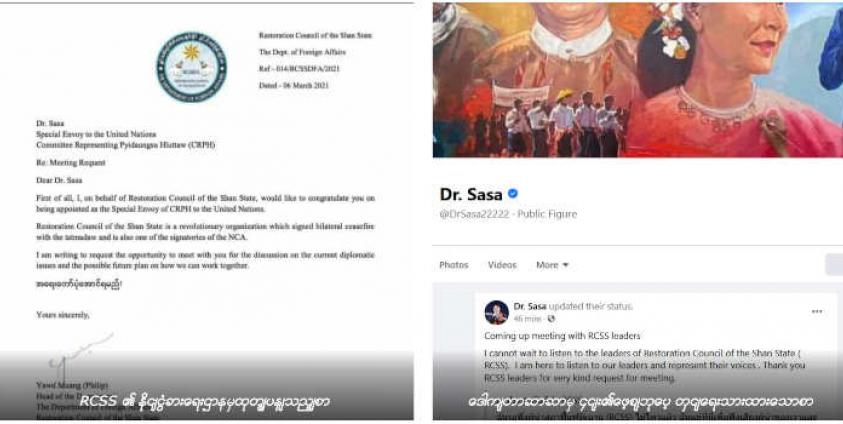Click the Burmese caption under the RCSS letter

pyautogui.click(x=205, y=401)
